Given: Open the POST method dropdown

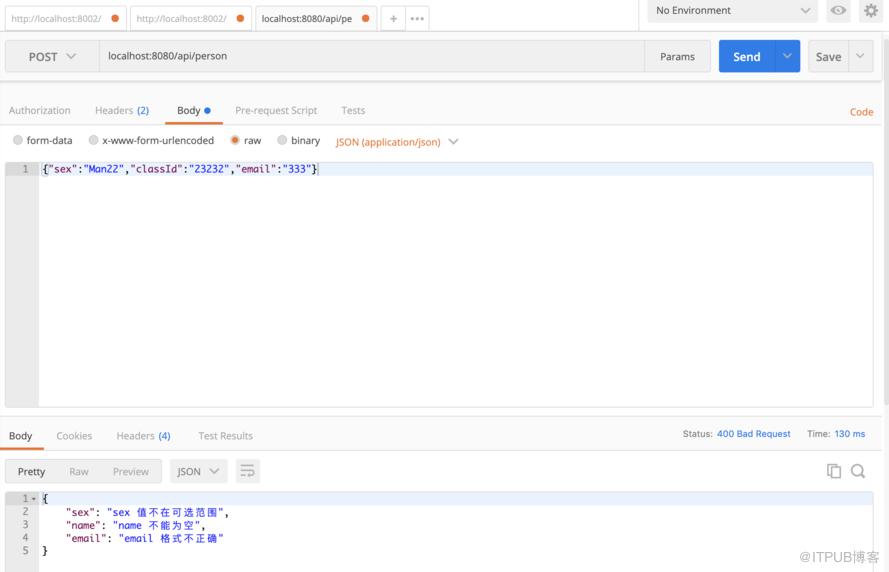Looking at the screenshot, I should point(52,57).
